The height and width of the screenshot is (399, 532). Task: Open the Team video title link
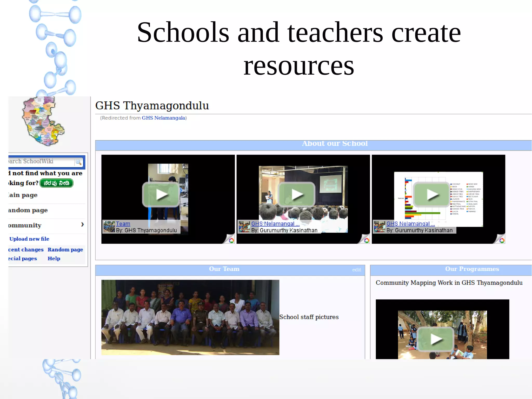point(123,224)
